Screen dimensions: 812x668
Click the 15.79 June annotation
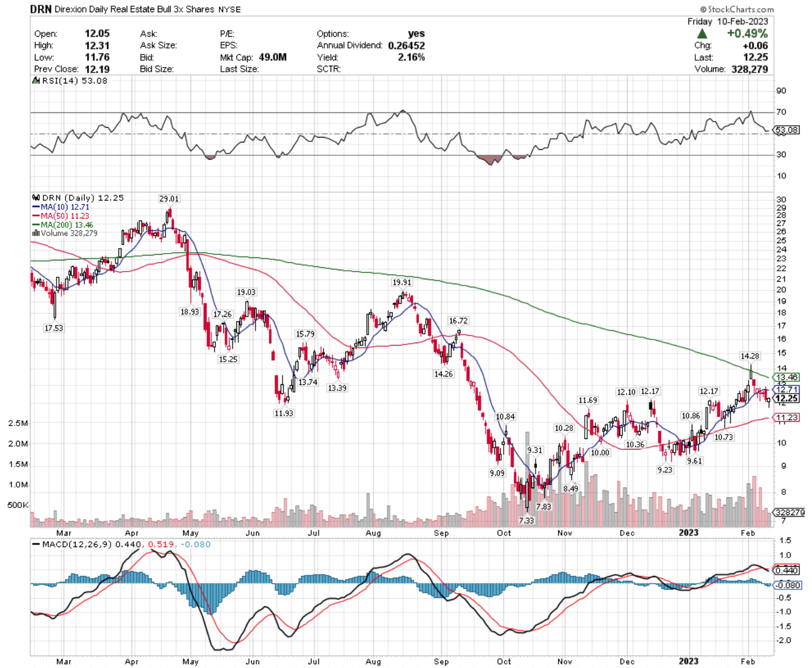pyautogui.click(x=305, y=334)
